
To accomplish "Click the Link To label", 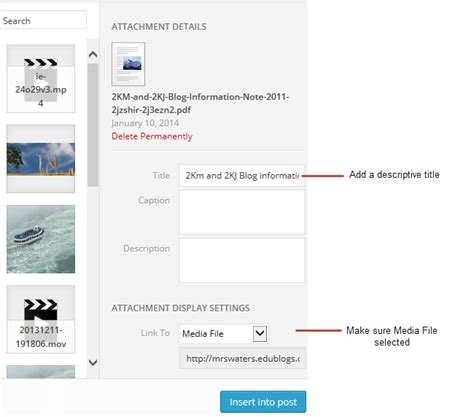I will (x=155, y=333).
